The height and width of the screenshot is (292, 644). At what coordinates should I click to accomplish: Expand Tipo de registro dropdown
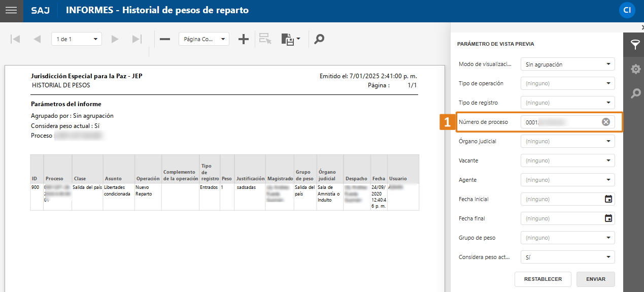point(568,103)
